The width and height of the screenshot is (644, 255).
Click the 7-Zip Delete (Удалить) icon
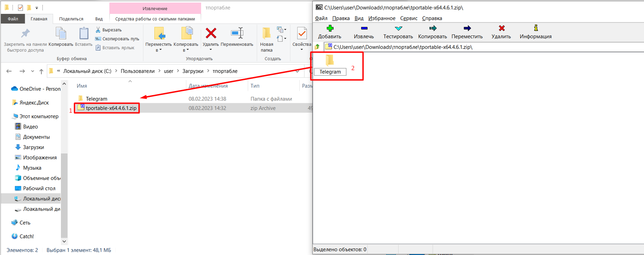[501, 29]
